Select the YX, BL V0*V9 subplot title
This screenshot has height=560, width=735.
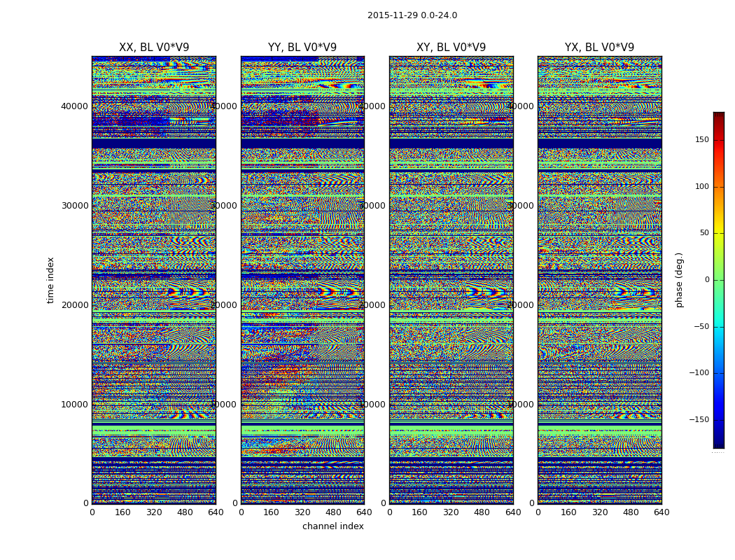tap(599, 48)
